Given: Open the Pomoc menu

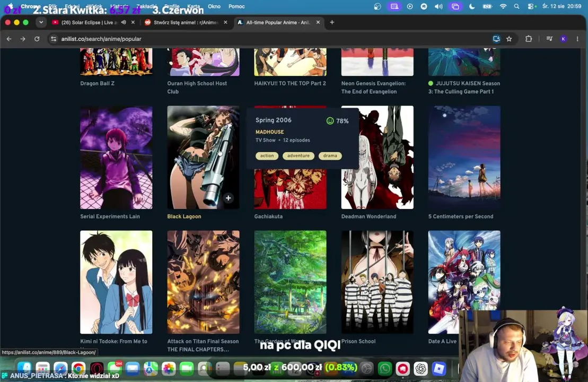Looking at the screenshot, I should 236,6.
